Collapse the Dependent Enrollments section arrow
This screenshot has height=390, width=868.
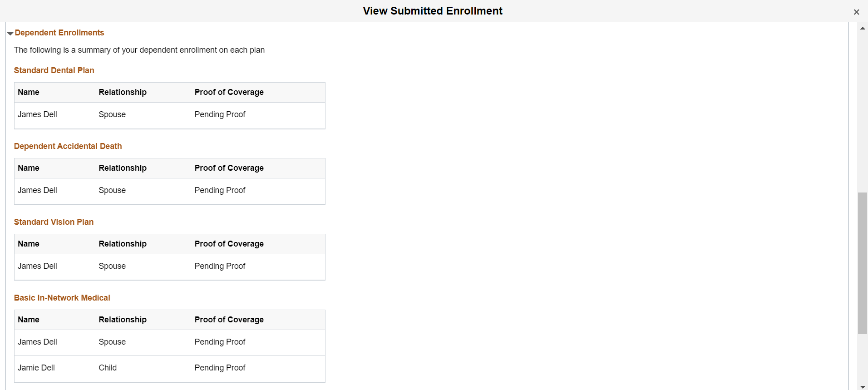pos(10,33)
